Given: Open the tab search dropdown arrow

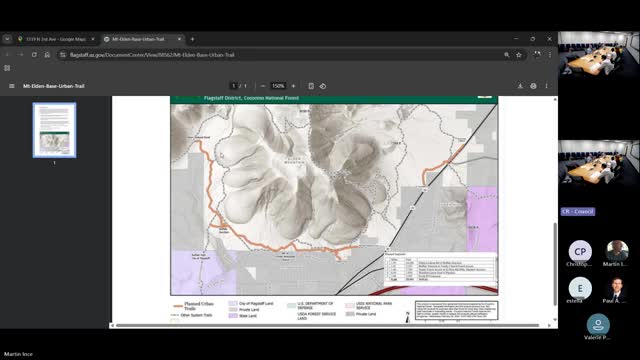Looking at the screenshot, I should coord(7,39).
